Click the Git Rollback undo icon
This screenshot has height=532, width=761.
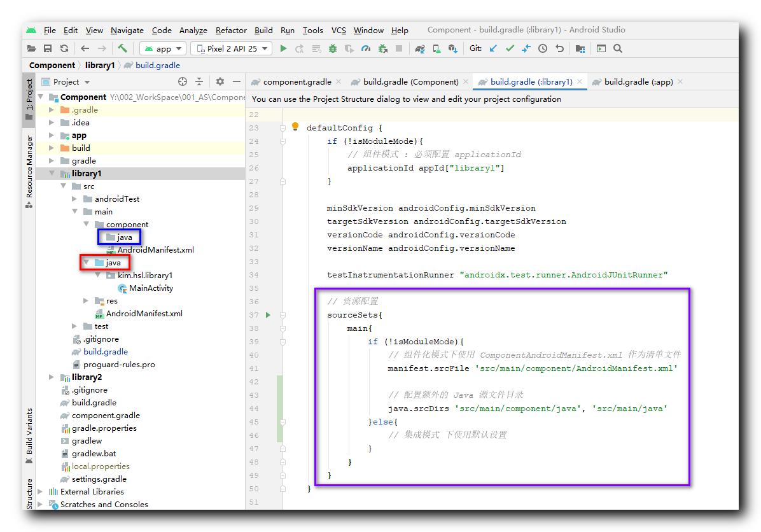(559, 48)
